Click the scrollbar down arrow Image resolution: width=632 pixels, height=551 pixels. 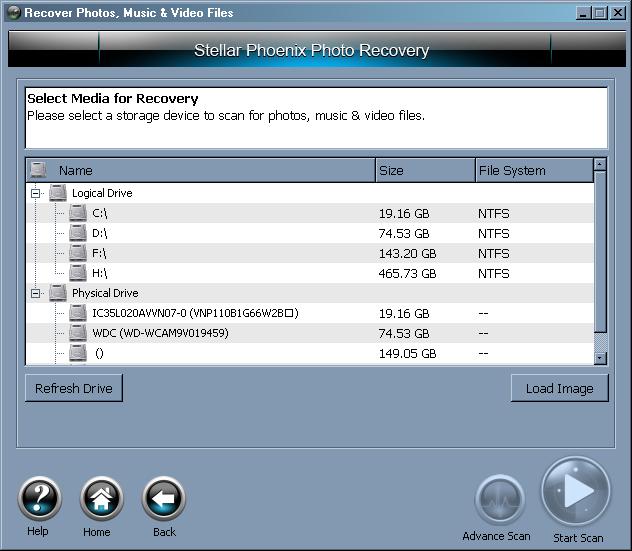tap(600, 358)
